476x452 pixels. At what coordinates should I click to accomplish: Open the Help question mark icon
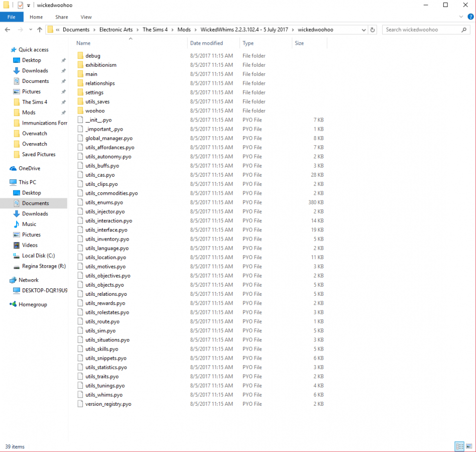pos(470,17)
